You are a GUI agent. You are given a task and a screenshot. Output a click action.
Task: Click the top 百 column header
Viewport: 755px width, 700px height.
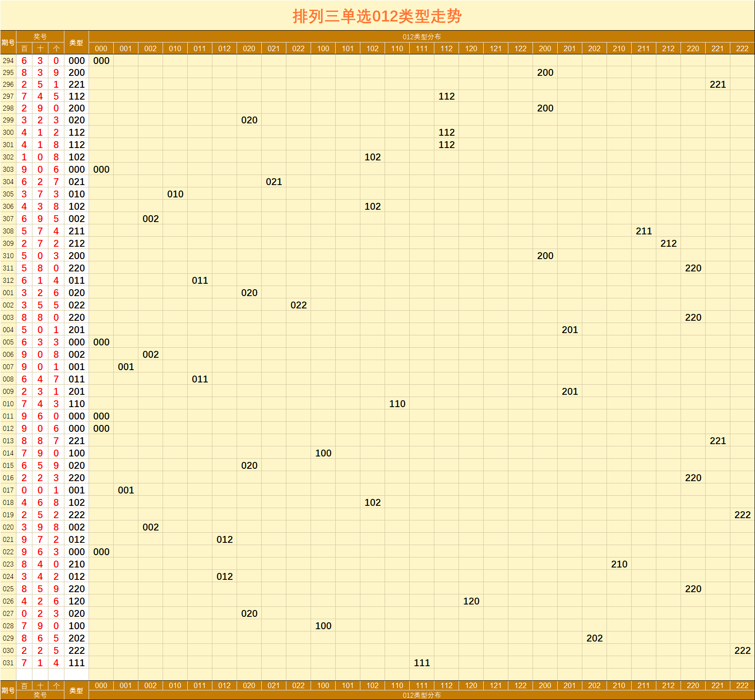[x=24, y=48]
